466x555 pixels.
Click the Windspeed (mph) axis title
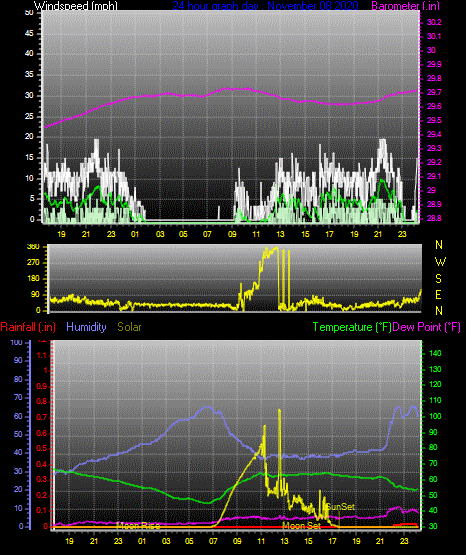(75, 5)
